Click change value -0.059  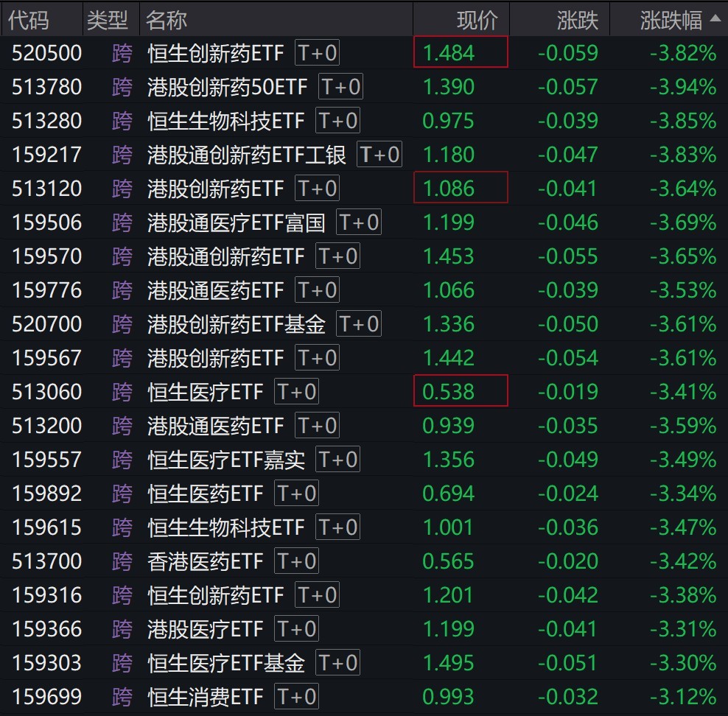coord(568,53)
